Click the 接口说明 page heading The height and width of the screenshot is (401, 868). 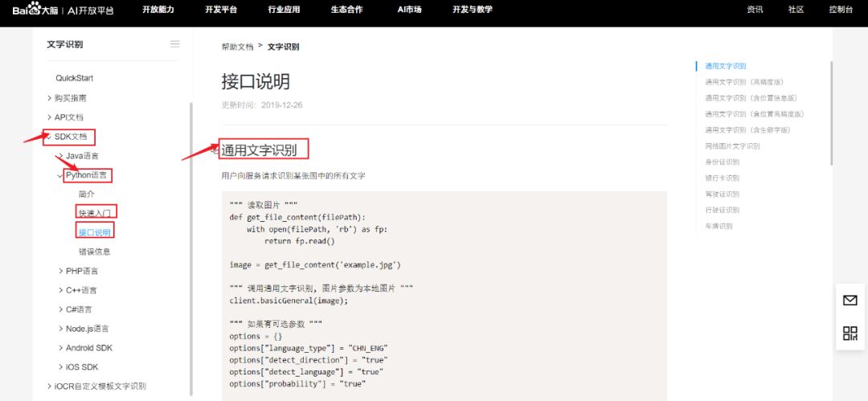(x=256, y=82)
